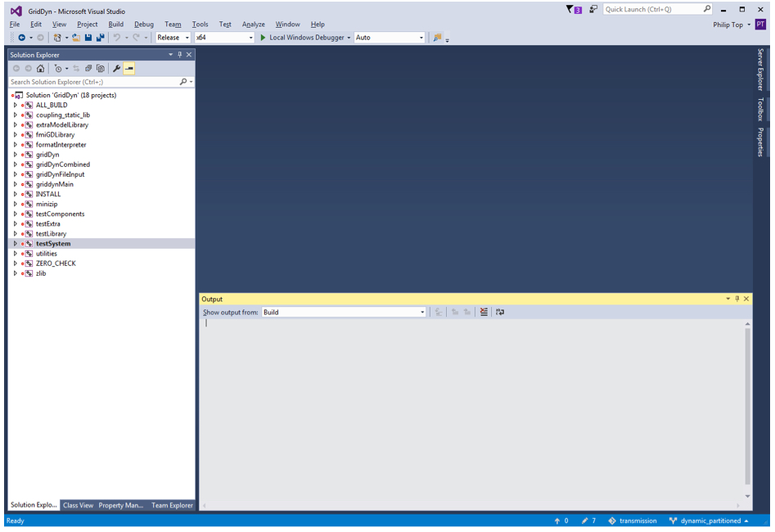Click the Solution Explorer search magnifier icon
The height and width of the screenshot is (532, 775).
click(x=183, y=82)
